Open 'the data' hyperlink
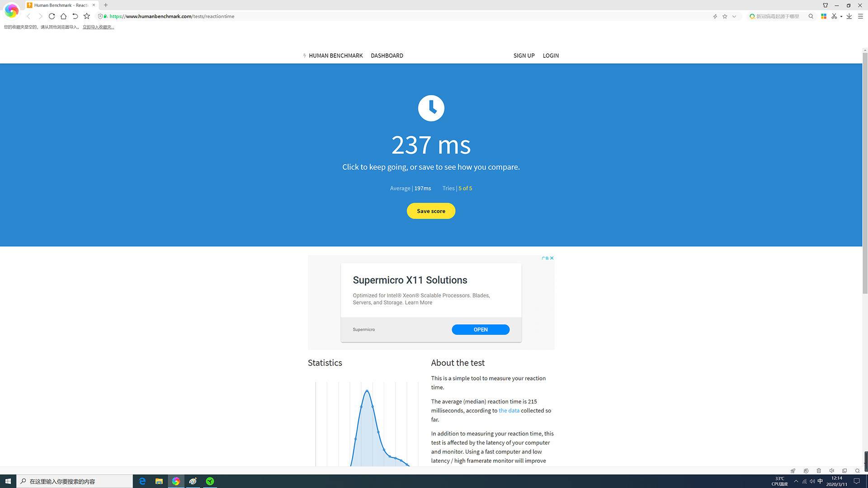 click(509, 410)
